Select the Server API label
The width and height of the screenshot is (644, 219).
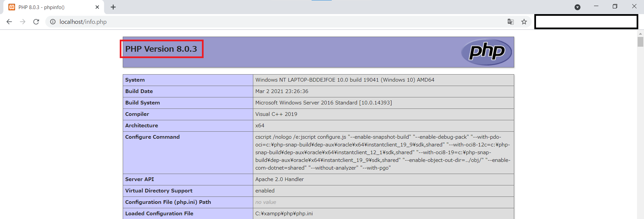coord(140,179)
